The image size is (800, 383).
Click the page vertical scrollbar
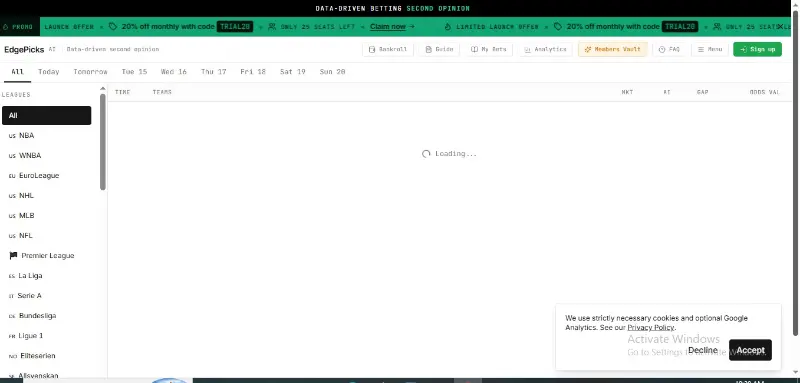[795, 173]
